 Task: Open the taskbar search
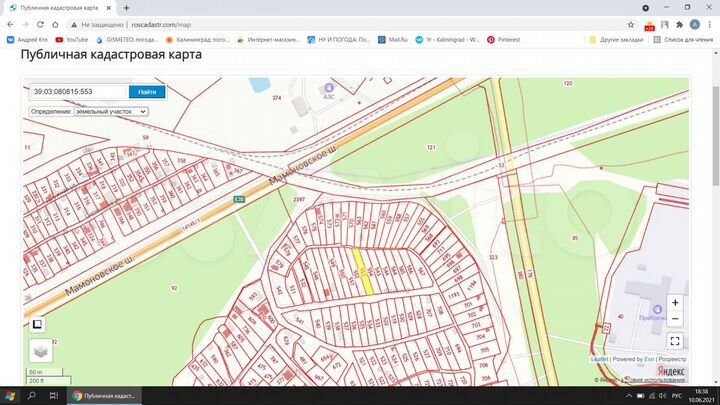33,396
